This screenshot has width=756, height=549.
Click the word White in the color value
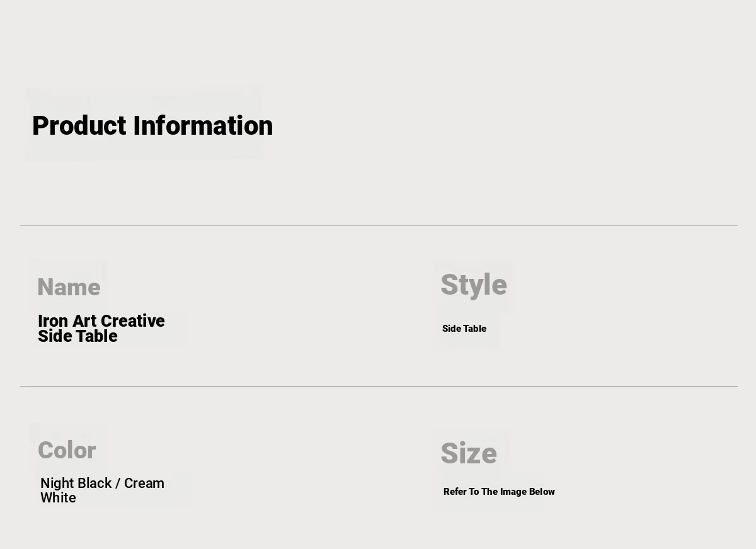tap(58, 498)
